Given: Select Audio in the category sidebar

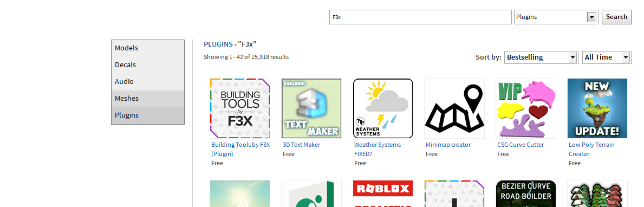Looking at the screenshot, I should pos(148,82).
